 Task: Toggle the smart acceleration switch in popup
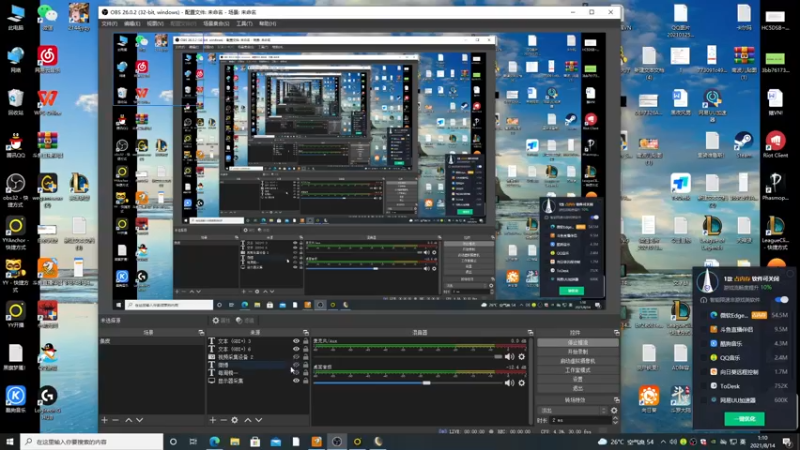click(781, 299)
